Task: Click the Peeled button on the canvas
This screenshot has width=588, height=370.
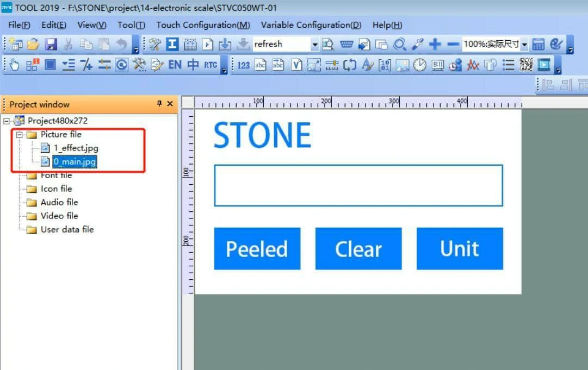Action: [257, 249]
